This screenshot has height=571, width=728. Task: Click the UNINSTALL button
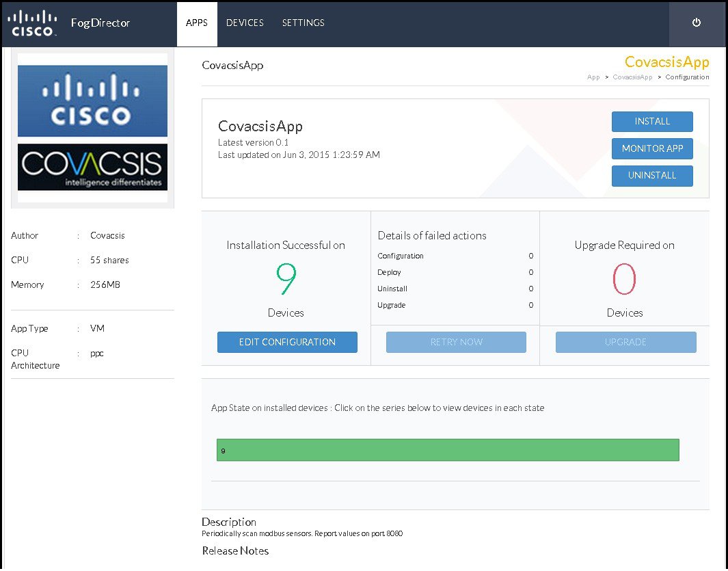[652, 176]
